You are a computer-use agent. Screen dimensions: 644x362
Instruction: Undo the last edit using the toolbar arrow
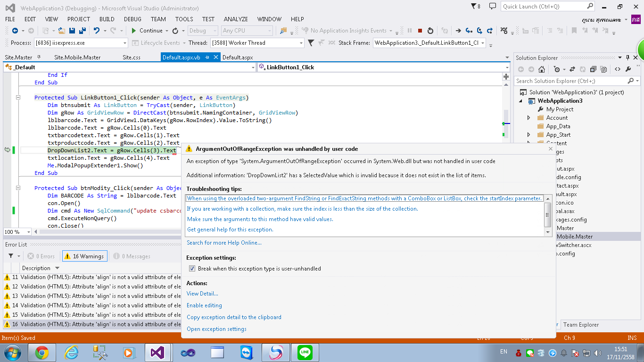97,31
